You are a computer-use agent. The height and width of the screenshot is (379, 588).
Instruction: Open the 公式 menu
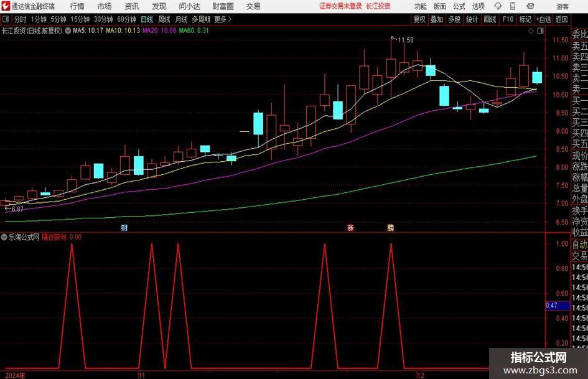459,6
